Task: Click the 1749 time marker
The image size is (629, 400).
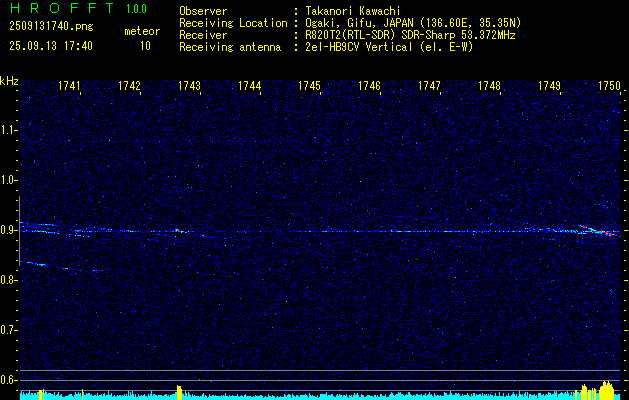Action: tap(550, 86)
